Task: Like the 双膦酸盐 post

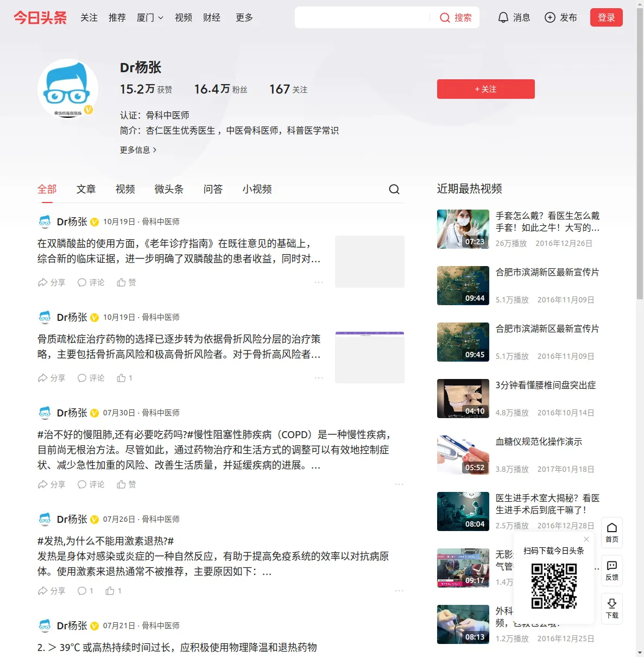Action: point(127,282)
